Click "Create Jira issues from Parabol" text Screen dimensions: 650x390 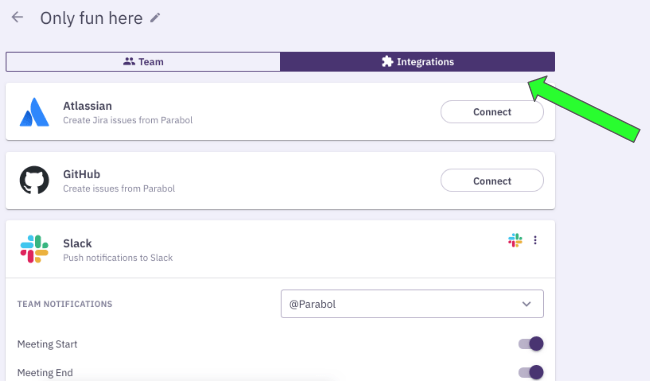pos(128,120)
